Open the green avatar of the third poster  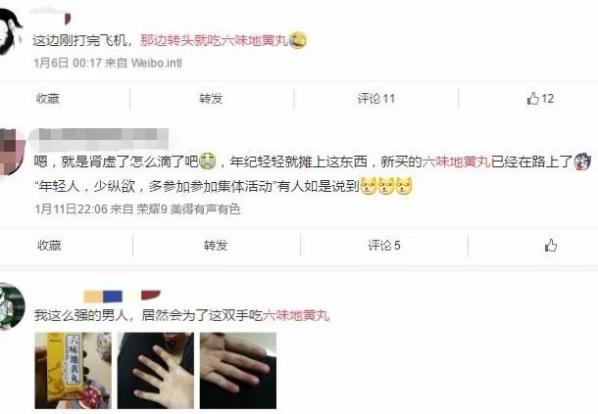pos(12,306)
